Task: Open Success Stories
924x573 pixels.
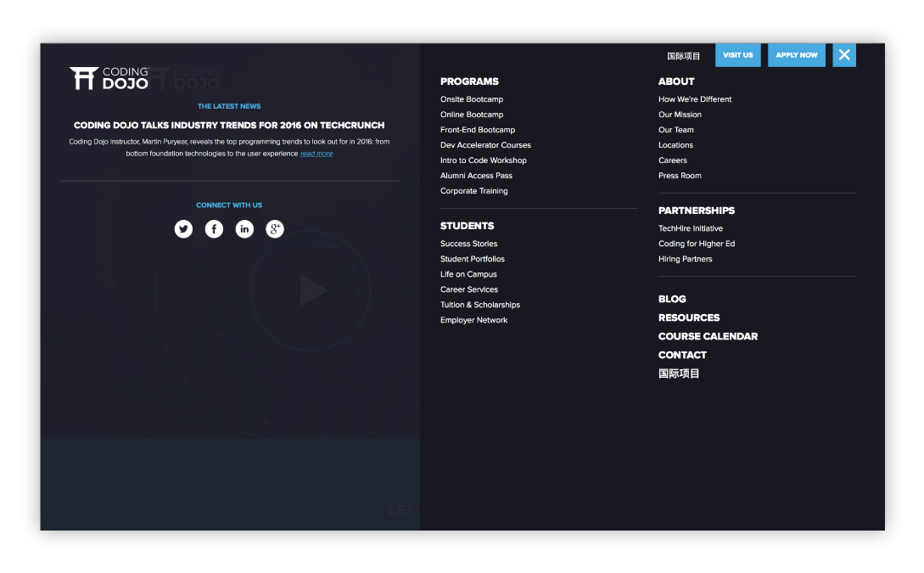Action: coord(468,244)
